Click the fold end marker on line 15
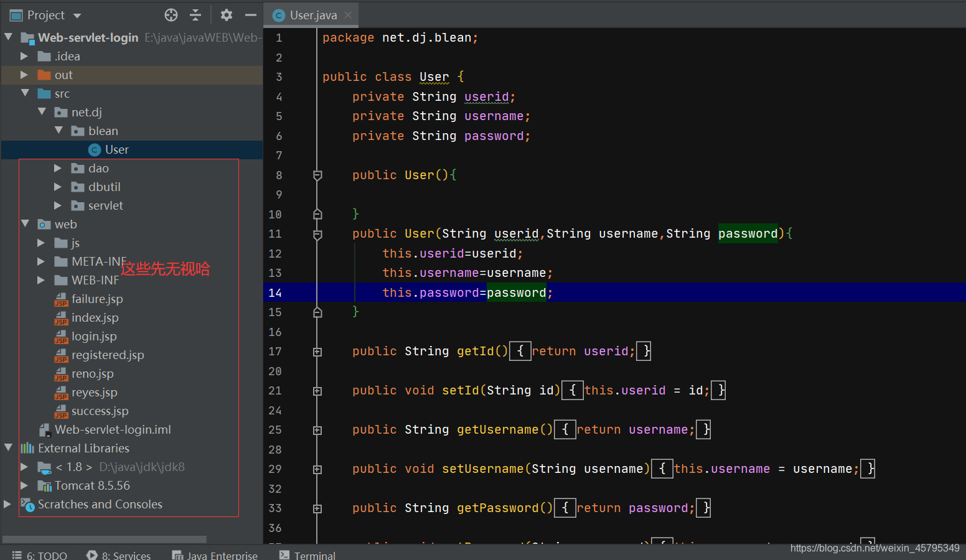The width and height of the screenshot is (966, 560). (x=317, y=312)
